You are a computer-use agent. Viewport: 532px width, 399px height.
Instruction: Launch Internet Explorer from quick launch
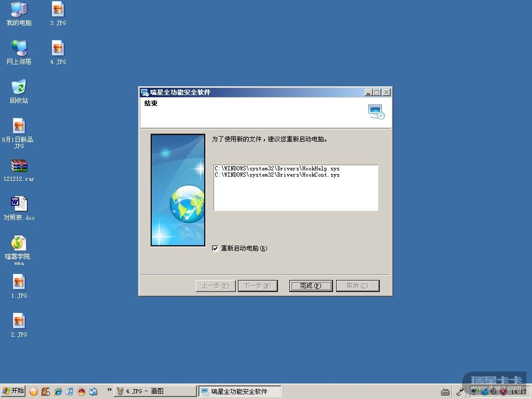(x=58, y=392)
